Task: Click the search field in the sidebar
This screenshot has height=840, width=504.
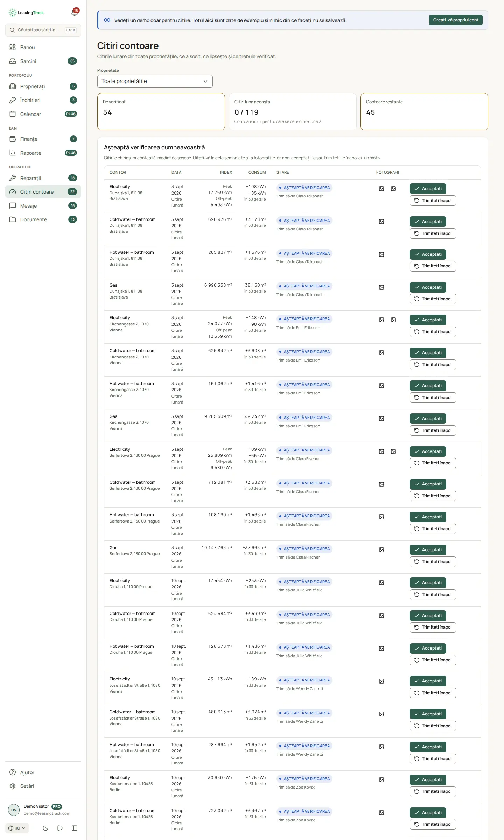Action: [43, 30]
